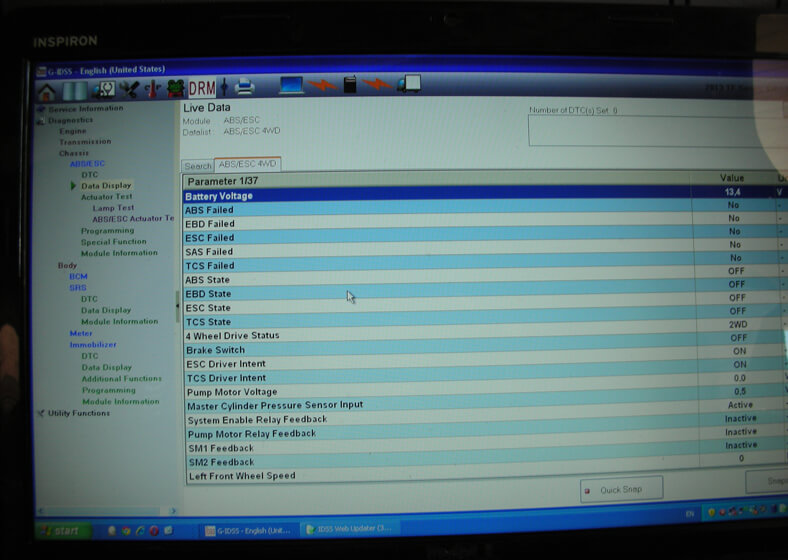
Task: Open Additional Functions under Immobilizer
Action: 122,379
